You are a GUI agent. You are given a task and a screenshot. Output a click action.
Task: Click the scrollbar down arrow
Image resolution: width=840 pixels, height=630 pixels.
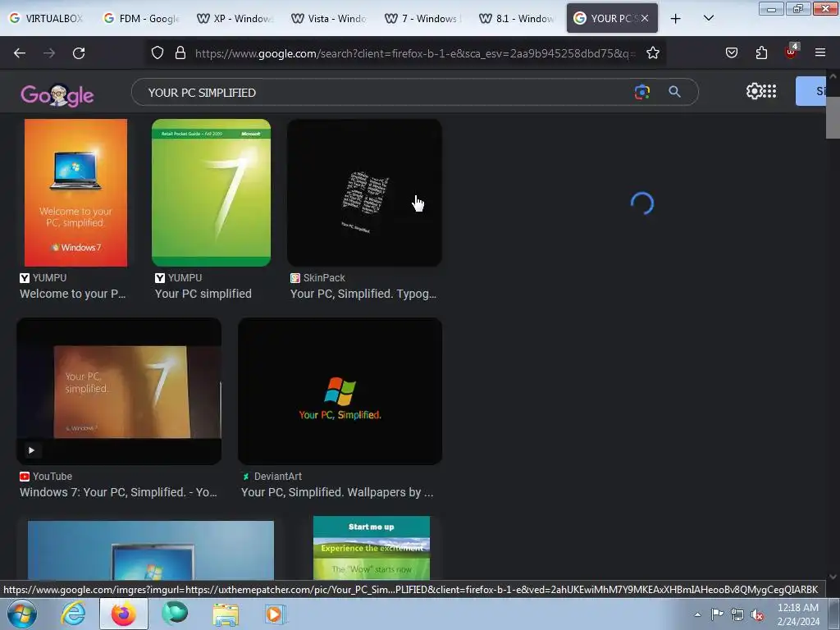click(833, 577)
